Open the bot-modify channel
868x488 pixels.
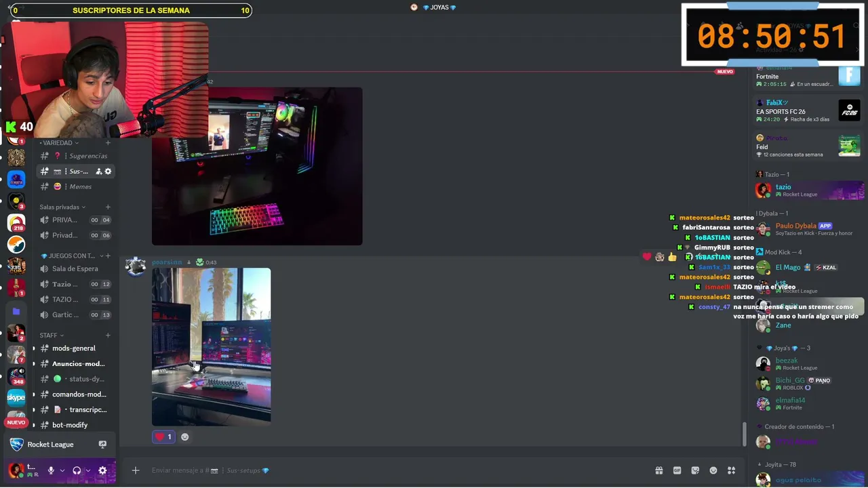point(75,425)
